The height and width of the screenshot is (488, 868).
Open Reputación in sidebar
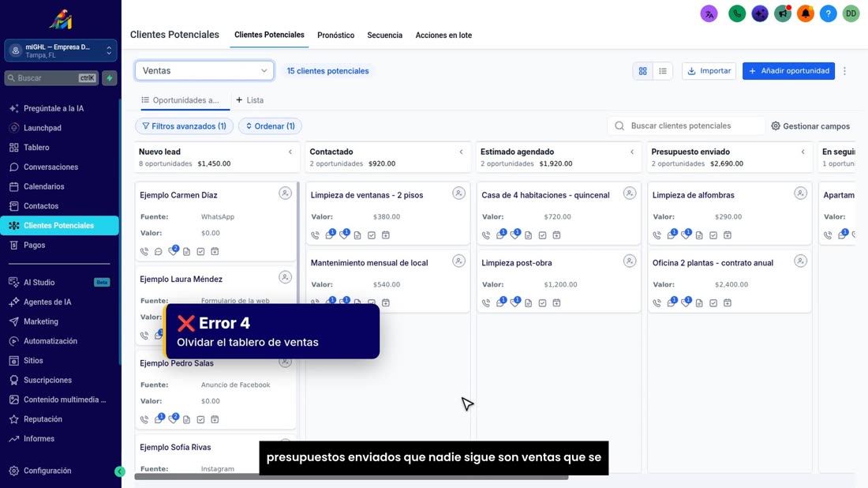(x=43, y=419)
